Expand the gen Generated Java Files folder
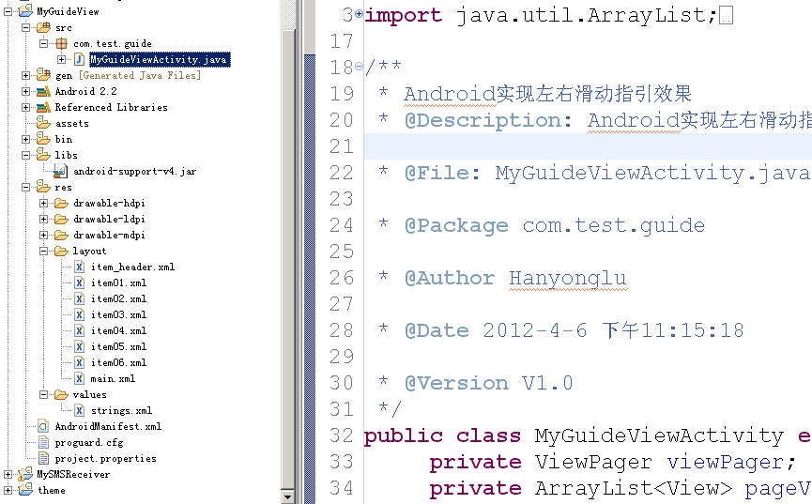 tap(25, 75)
